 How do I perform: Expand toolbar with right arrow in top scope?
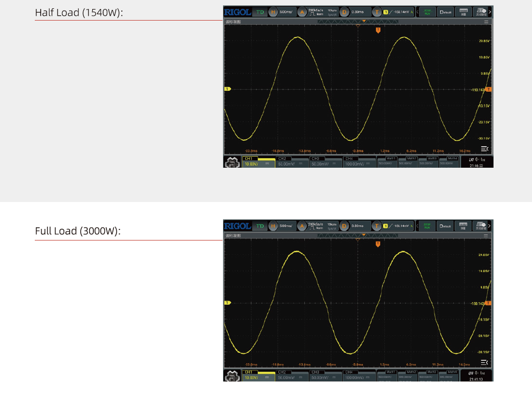coord(491,12)
